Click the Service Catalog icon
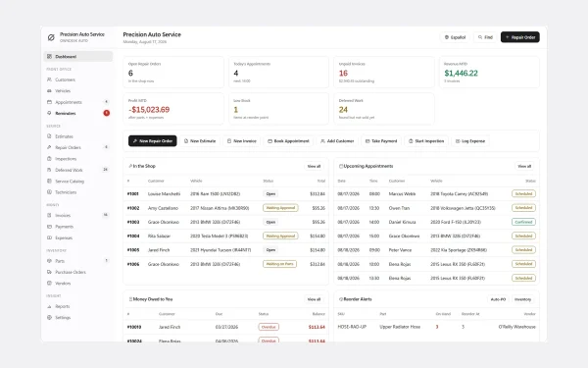Image resolution: width=588 pixels, height=368 pixels. (x=49, y=181)
